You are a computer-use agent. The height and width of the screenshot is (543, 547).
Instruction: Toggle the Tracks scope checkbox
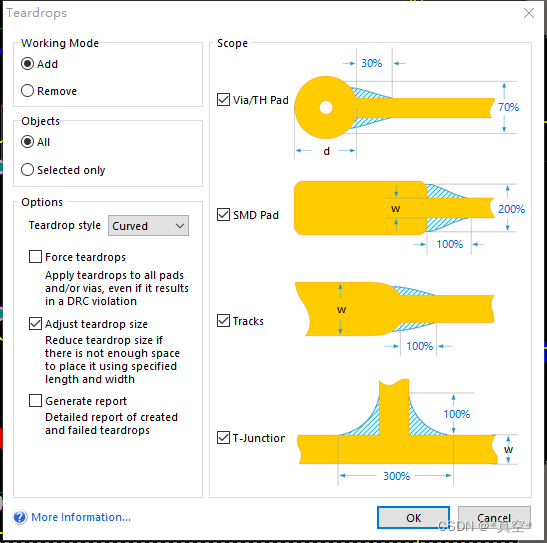pyautogui.click(x=223, y=320)
